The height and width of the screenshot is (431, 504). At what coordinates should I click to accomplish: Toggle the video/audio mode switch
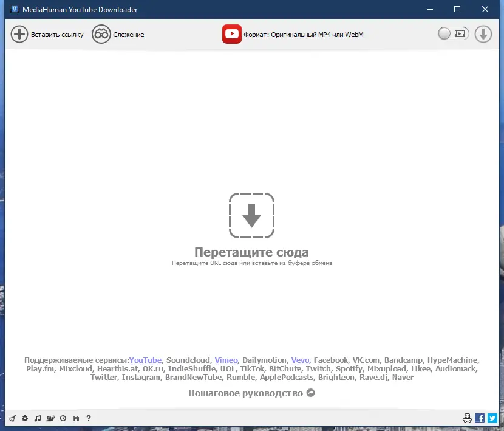(x=453, y=34)
